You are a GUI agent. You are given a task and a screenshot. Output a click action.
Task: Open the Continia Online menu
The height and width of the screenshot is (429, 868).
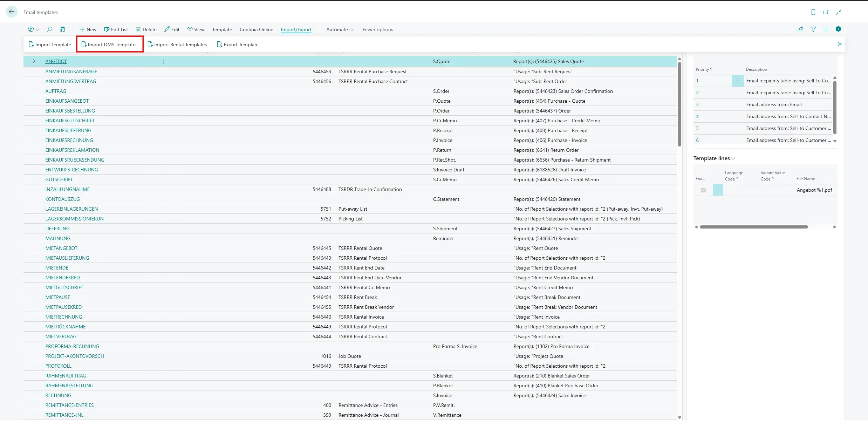256,29
